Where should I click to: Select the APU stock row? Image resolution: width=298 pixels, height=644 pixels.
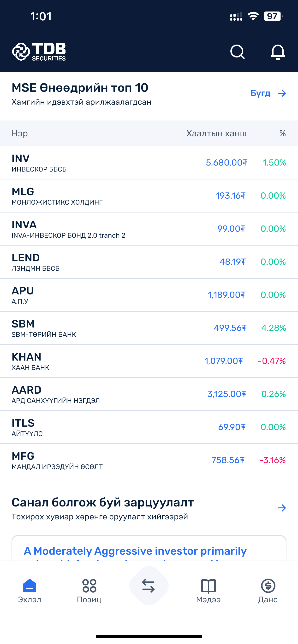point(149,295)
